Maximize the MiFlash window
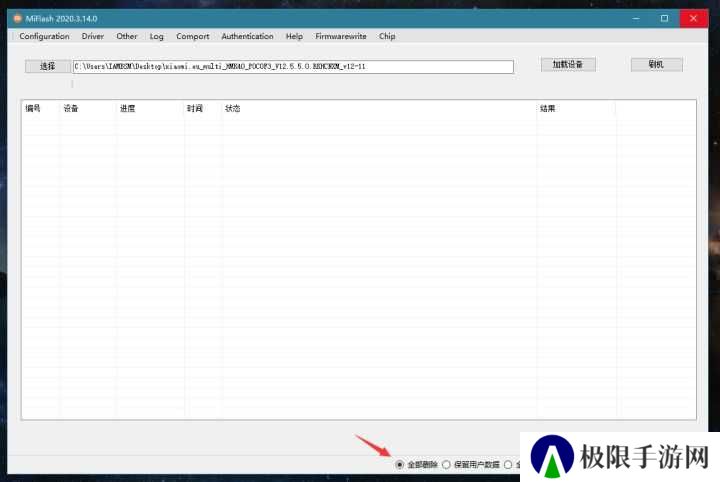Screen dimensions: 720x482 click(664, 18)
